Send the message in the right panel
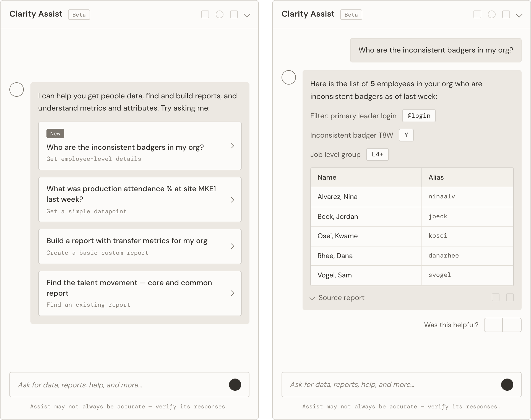This screenshot has height=420, width=531. click(507, 385)
